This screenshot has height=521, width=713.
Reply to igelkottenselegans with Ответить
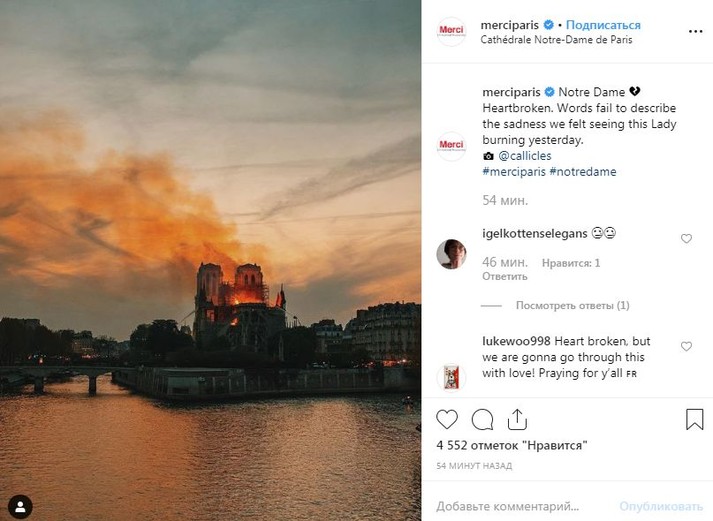[x=505, y=276]
